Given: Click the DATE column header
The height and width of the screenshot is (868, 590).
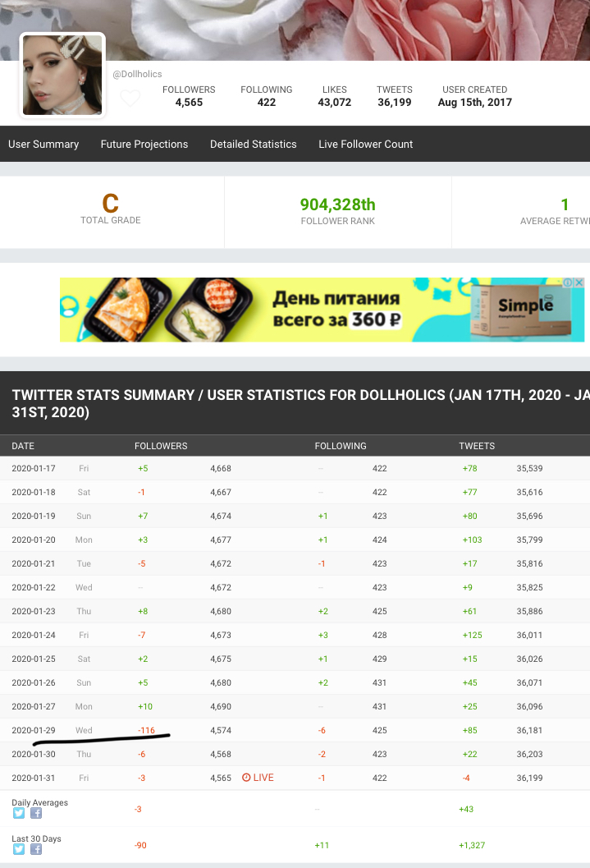Looking at the screenshot, I should (23, 446).
